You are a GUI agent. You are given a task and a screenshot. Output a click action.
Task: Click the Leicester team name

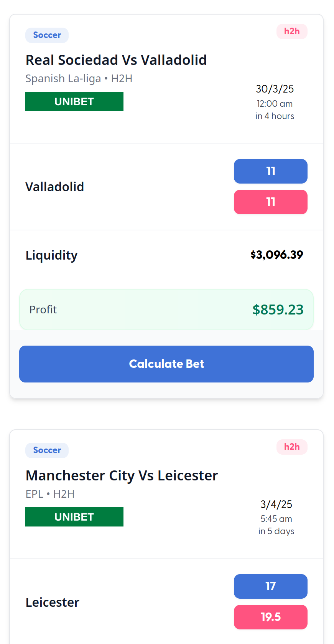(52, 602)
